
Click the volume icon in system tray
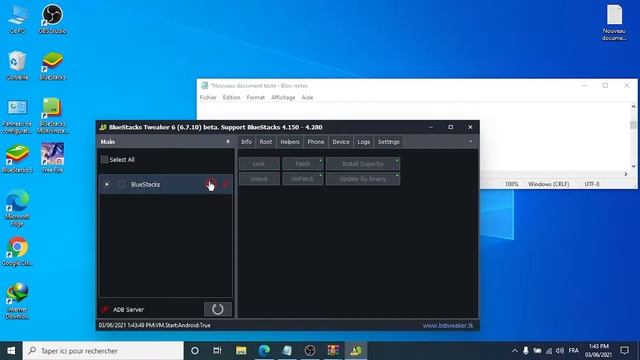click(560, 351)
